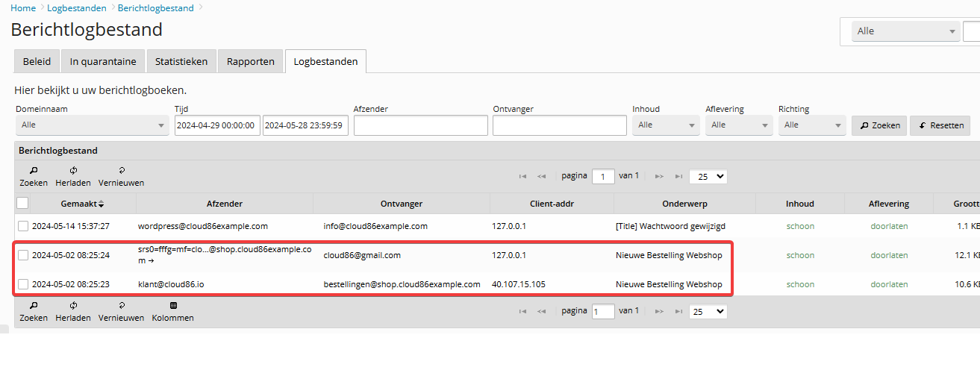The image size is (980, 373).
Task: Select the row checkbox for 2024-05-02 08:25:24
Action: [x=23, y=255]
